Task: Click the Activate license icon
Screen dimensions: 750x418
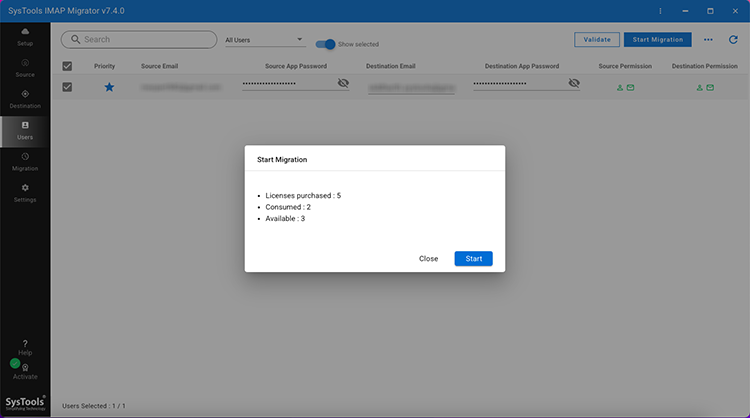Action: point(25,368)
